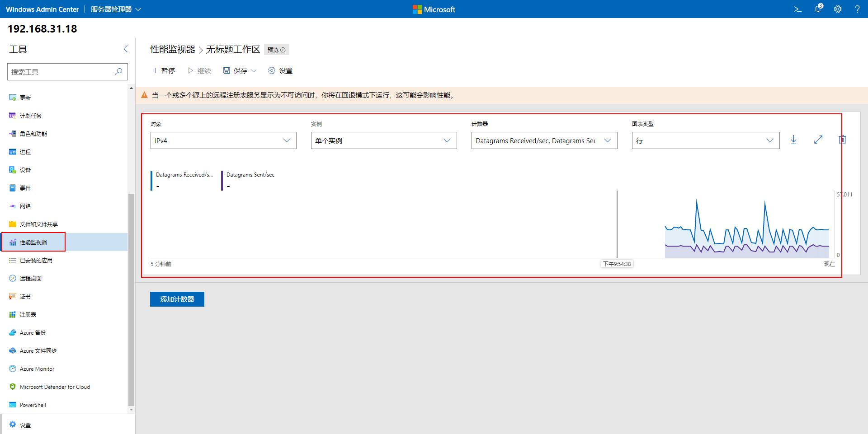Click the Microsoft logo in header

click(x=434, y=9)
